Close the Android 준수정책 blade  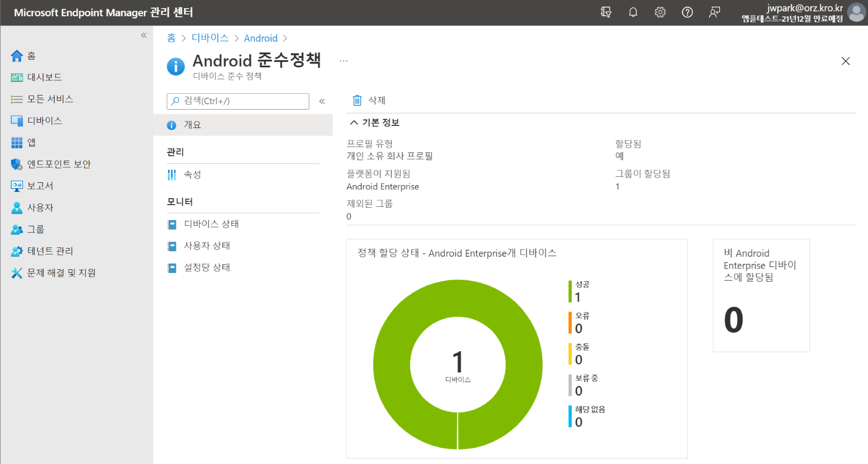[x=846, y=61]
